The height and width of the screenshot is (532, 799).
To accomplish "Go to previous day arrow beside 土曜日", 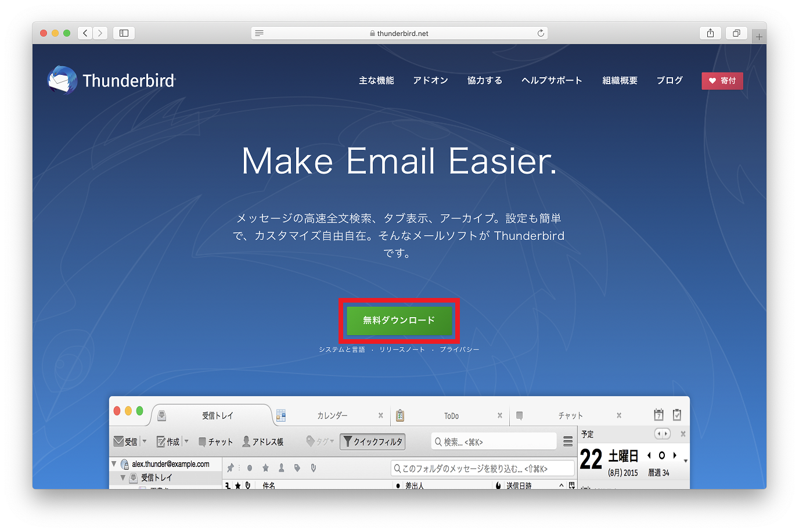I will pos(649,455).
